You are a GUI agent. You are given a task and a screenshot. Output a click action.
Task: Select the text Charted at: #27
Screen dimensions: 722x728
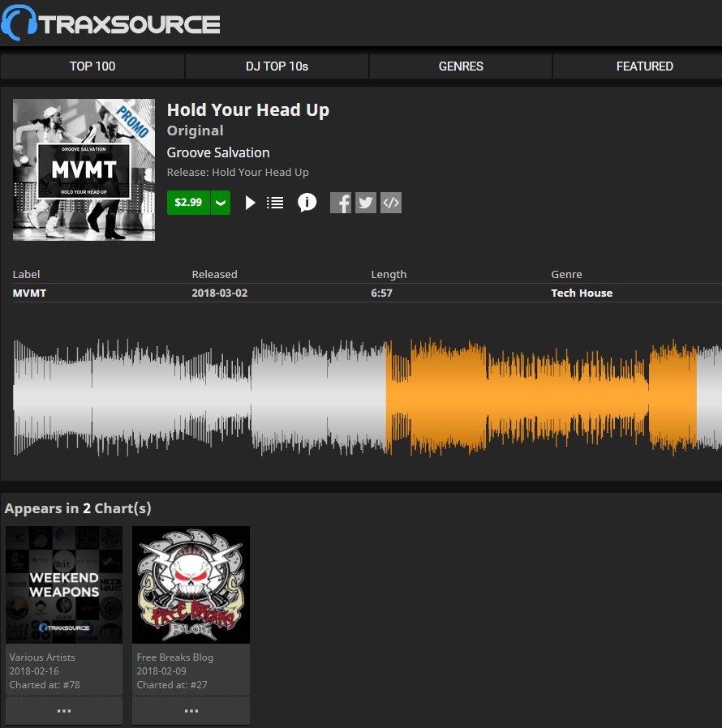coord(172,685)
